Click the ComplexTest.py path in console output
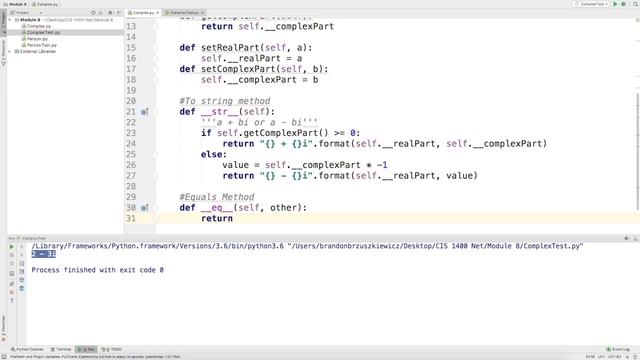The image size is (640, 360). [435, 246]
